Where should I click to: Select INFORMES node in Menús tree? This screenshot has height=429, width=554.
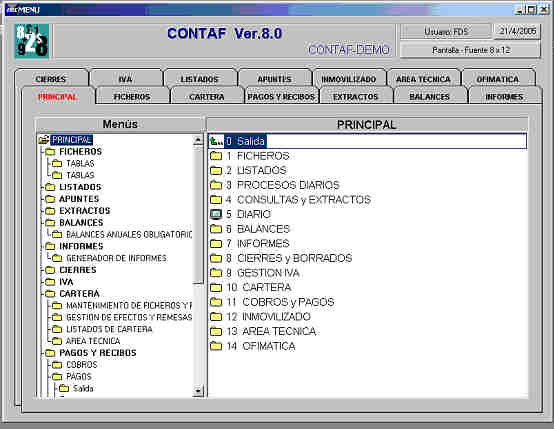pyautogui.click(x=81, y=246)
